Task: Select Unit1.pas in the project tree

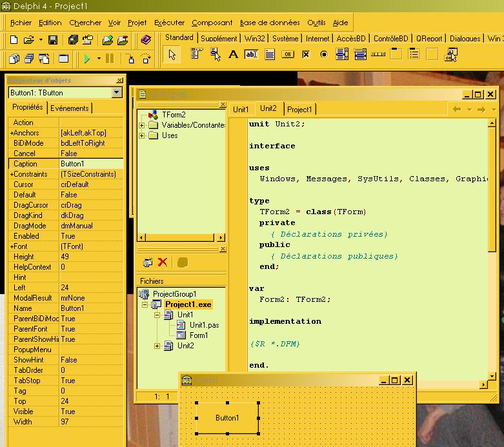Action: click(204, 325)
